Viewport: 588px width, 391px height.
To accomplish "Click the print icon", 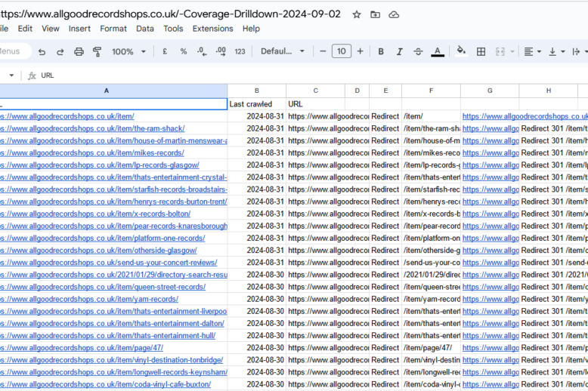I will pos(79,51).
